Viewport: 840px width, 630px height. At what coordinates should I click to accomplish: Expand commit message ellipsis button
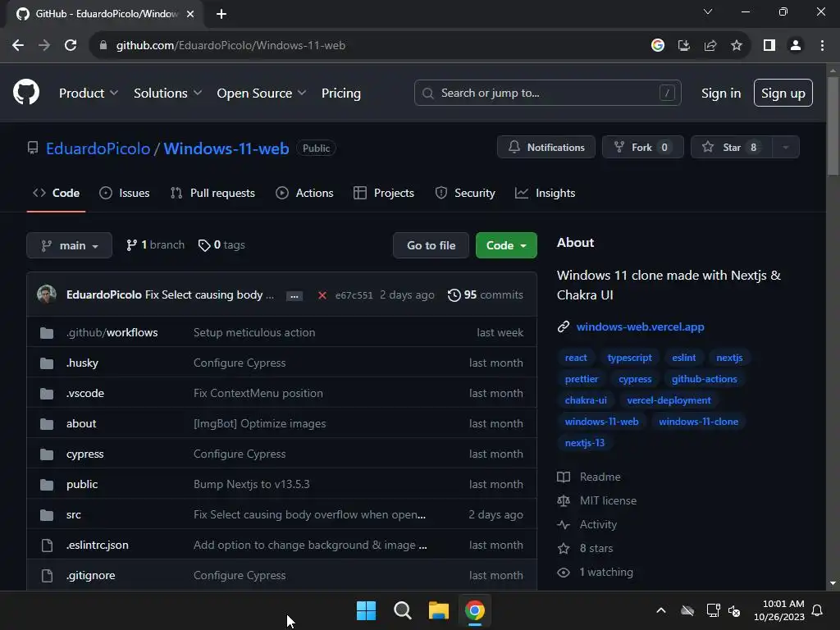click(x=294, y=295)
